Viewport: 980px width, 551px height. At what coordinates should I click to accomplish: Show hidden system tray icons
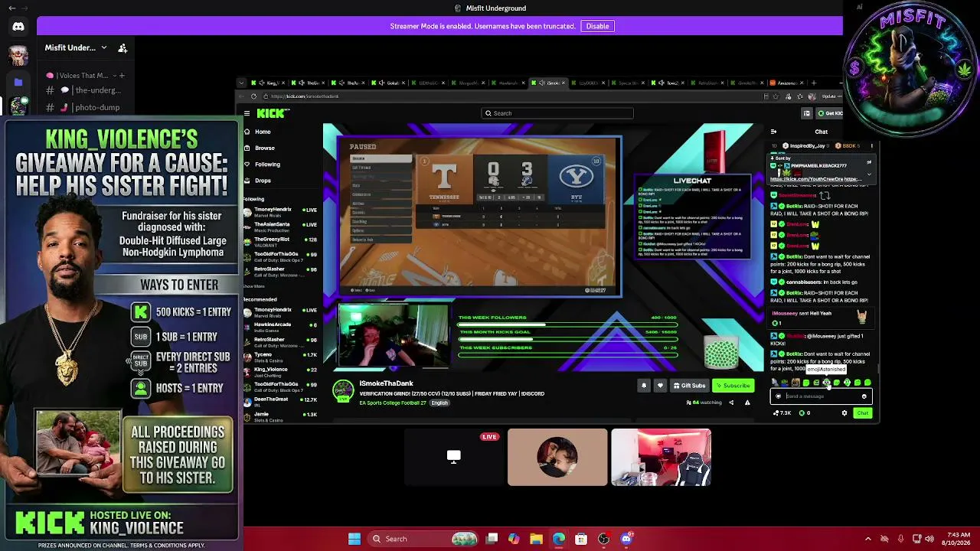pos(868,539)
